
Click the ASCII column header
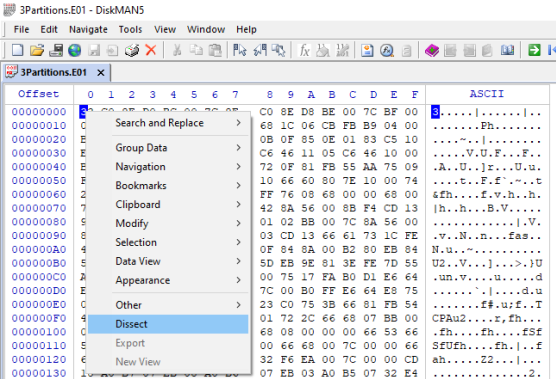pos(487,94)
